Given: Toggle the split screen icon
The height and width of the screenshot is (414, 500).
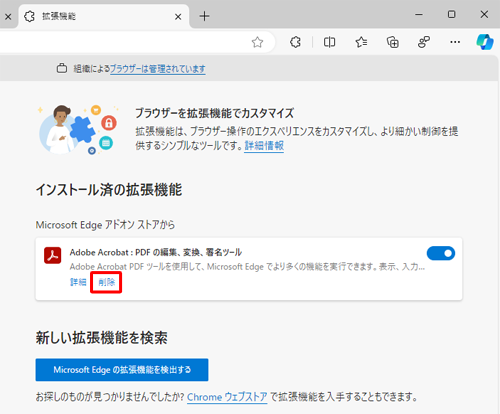Looking at the screenshot, I should [x=329, y=42].
